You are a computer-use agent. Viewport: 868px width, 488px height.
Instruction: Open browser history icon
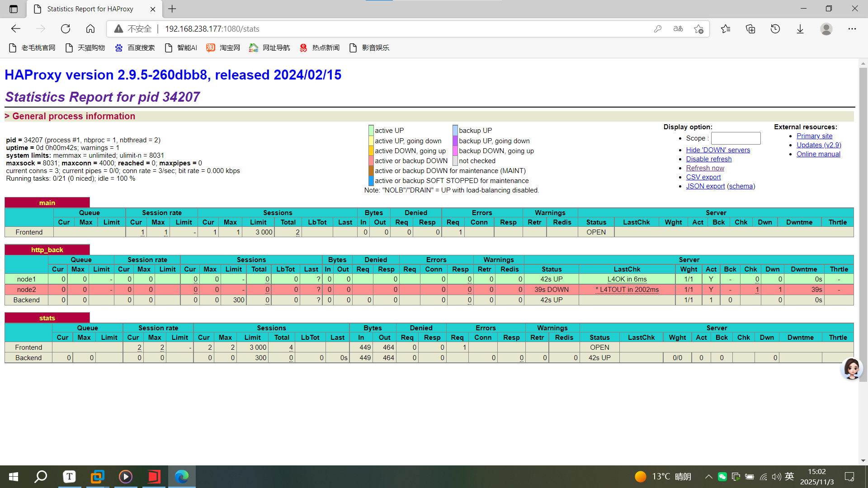click(775, 29)
